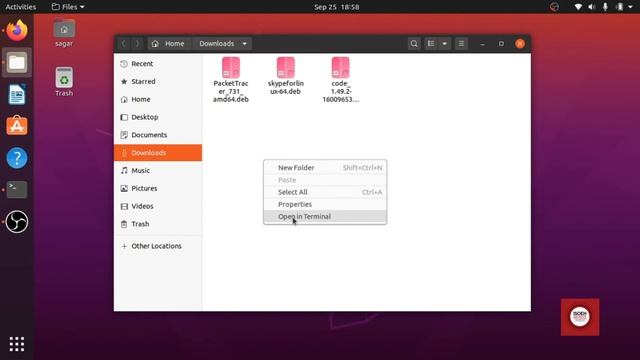
Task: Open the Help icon in dock
Action: tap(17, 158)
